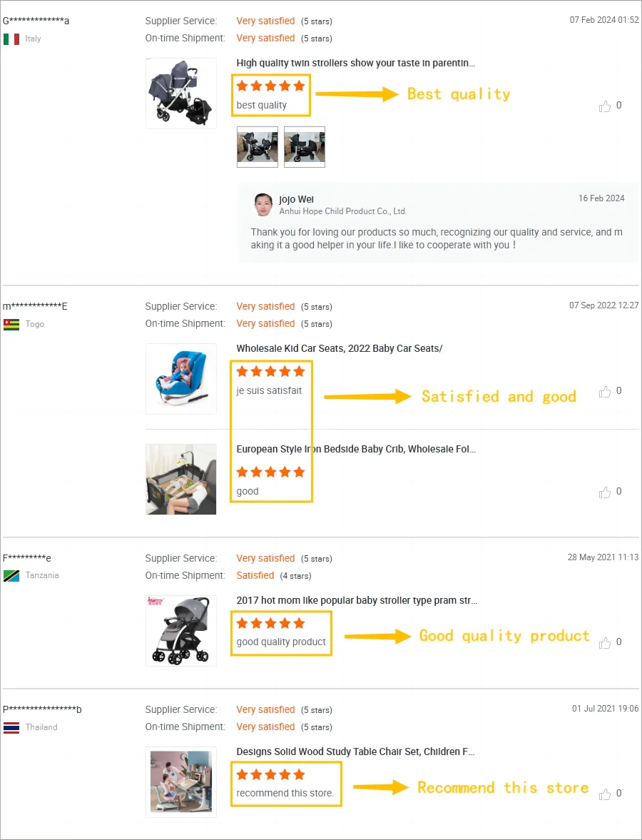
Task: Like the Italy buyer's twin stroller review
Action: (x=604, y=106)
